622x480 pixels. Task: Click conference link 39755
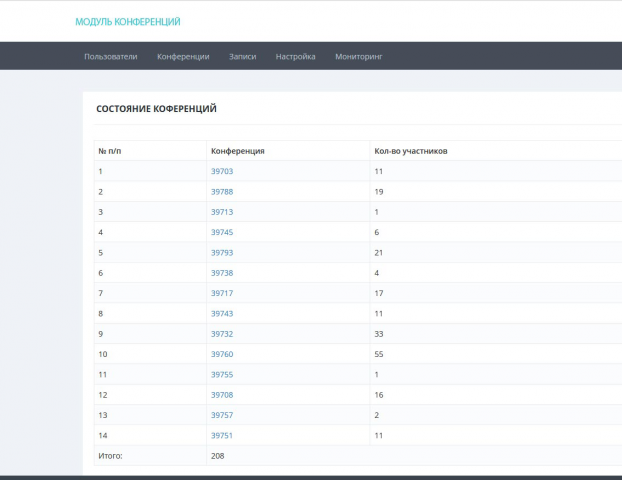click(222, 374)
